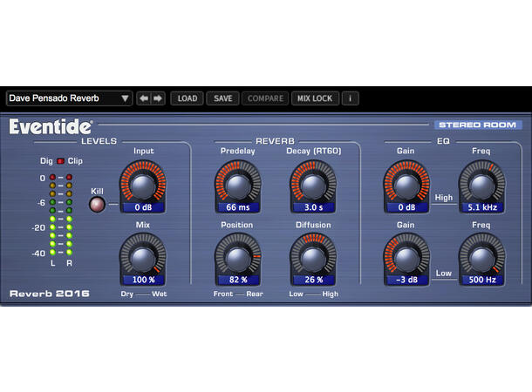This screenshot has width=532, height=392.
Task: Toggle the Kill button
Action: pyautogui.click(x=97, y=205)
